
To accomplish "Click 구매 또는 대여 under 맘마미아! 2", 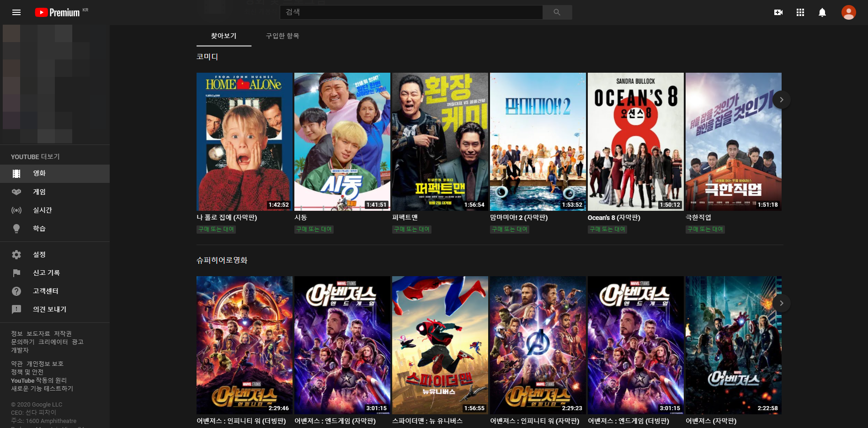I will [x=510, y=229].
